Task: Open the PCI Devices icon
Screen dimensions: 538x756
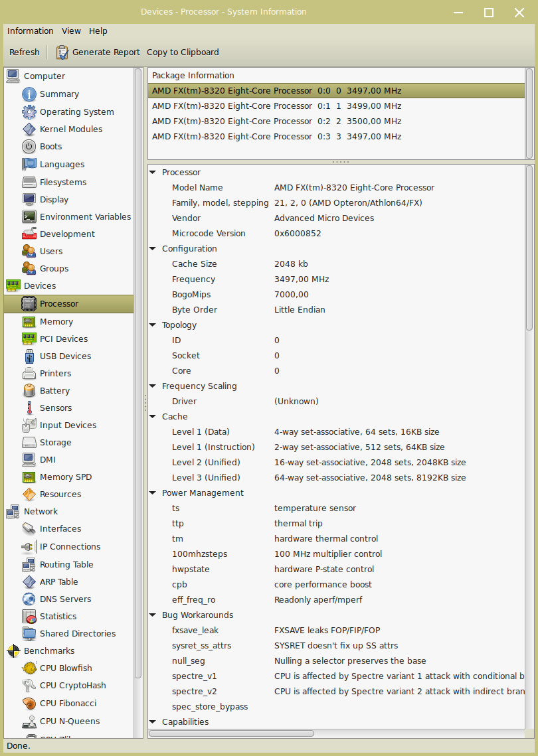Action: 29,339
